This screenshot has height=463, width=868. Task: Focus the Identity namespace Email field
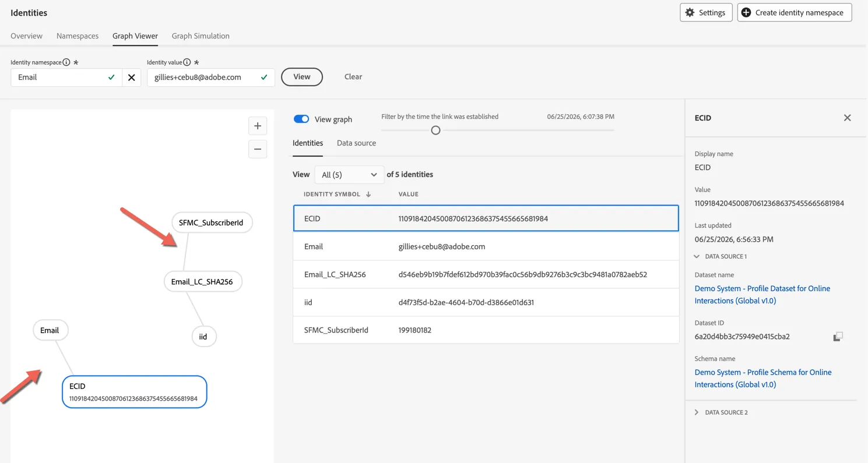click(x=66, y=77)
